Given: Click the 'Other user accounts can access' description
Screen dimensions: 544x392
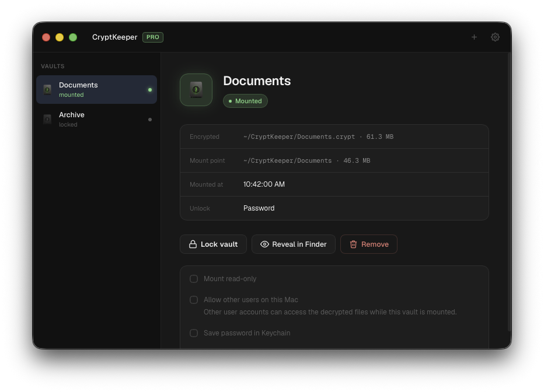Looking at the screenshot, I should [x=330, y=312].
